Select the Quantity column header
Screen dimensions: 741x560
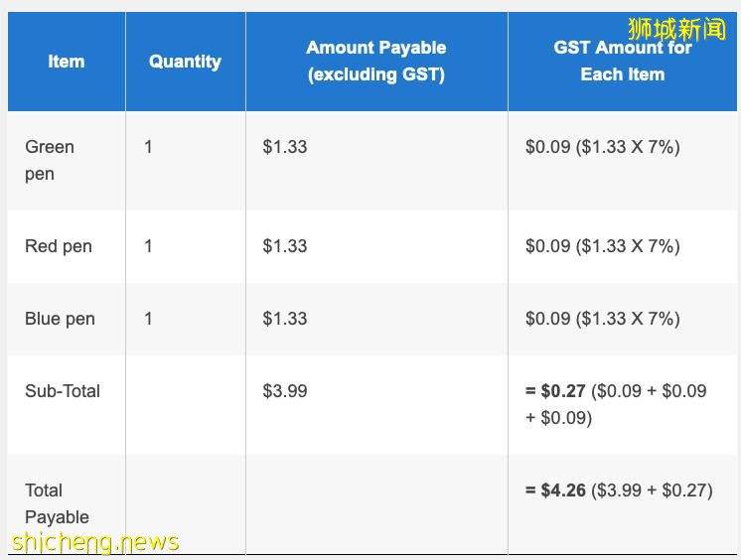[x=185, y=62]
